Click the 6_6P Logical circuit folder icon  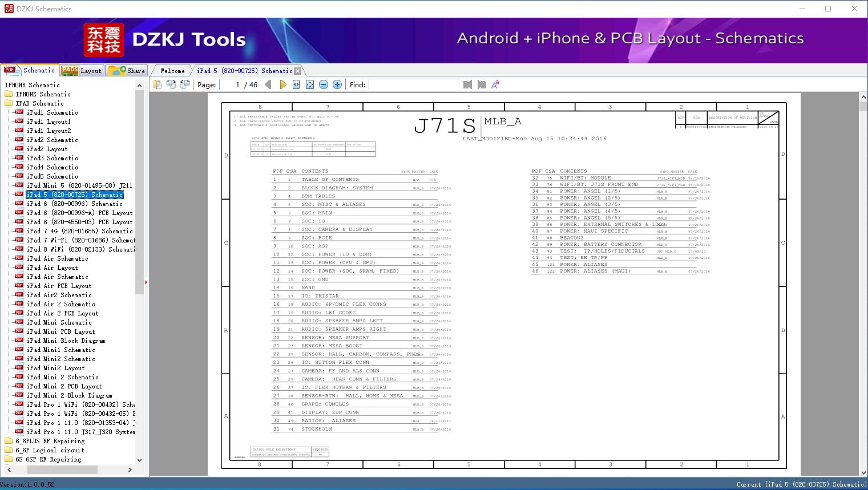pyautogui.click(x=9, y=450)
